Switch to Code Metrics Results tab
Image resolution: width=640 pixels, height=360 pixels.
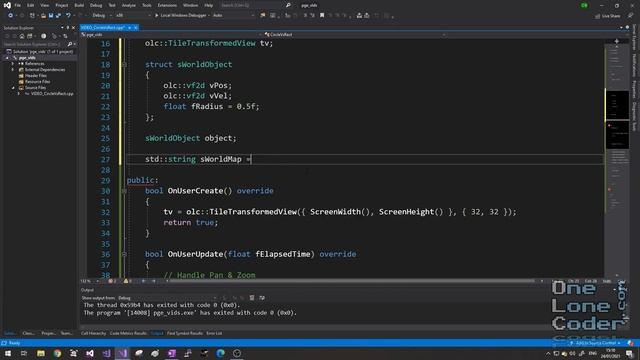click(128, 333)
